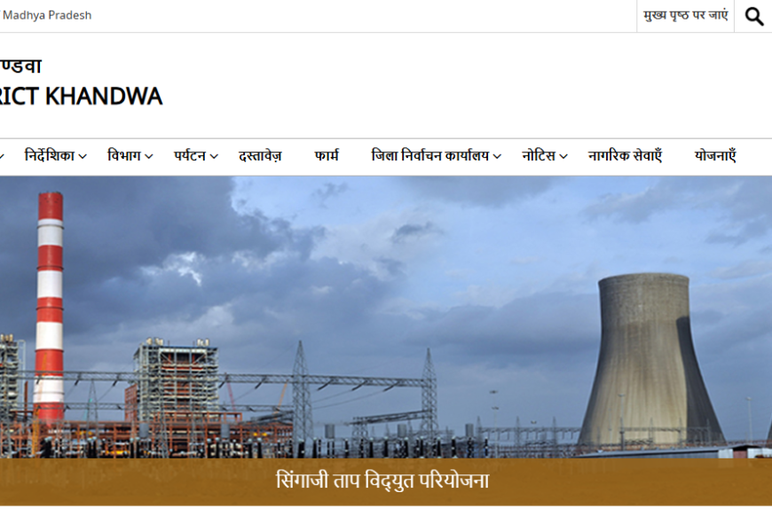Open the दस्तावेज़ menu item
772x532 pixels.
click(x=260, y=156)
